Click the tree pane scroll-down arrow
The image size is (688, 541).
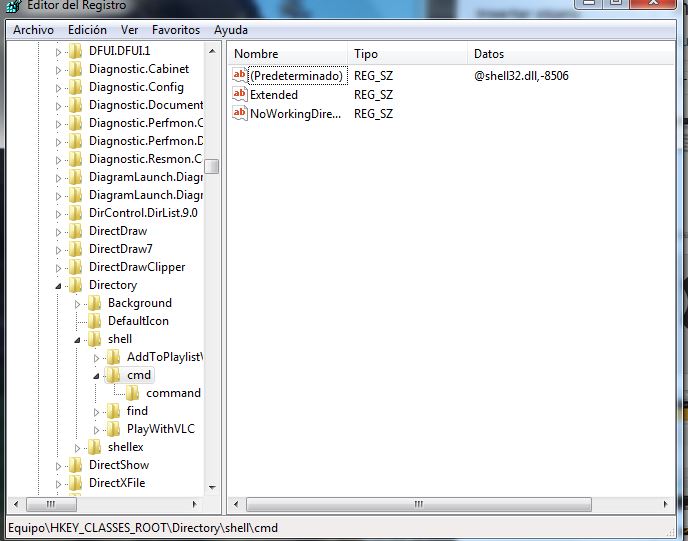click(x=213, y=486)
